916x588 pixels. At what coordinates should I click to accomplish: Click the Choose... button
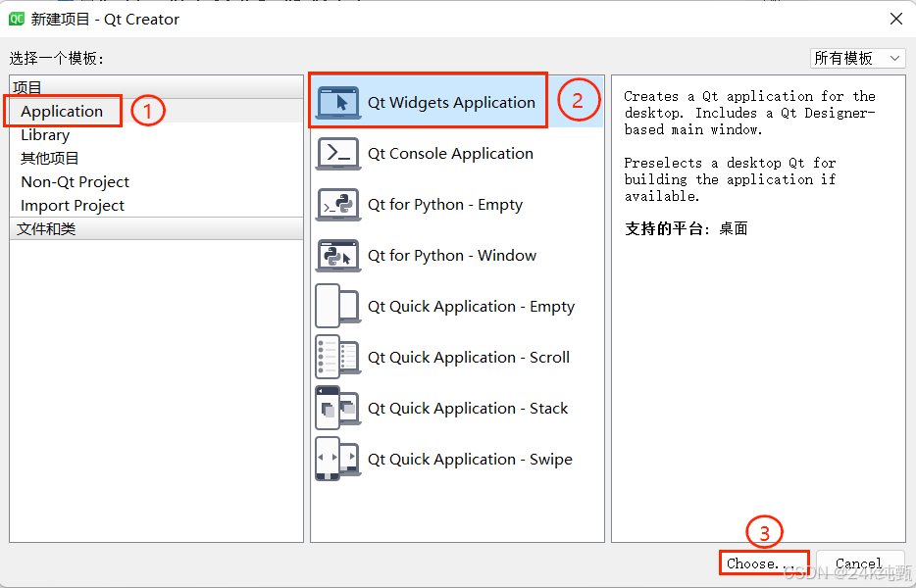764,563
